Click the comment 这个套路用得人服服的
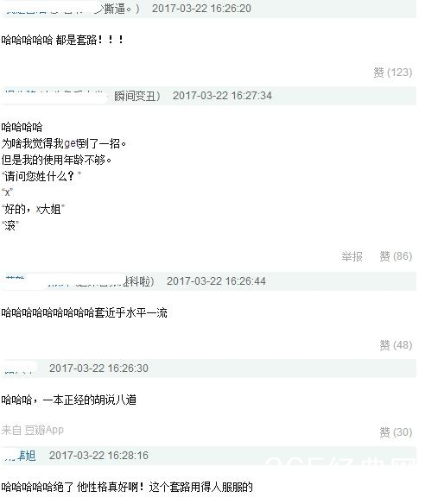 (x=200, y=488)
